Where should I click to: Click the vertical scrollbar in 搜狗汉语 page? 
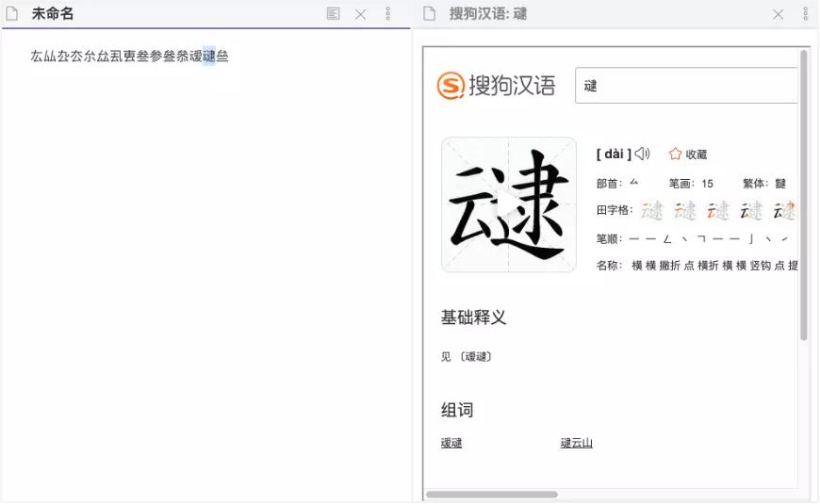(x=804, y=195)
